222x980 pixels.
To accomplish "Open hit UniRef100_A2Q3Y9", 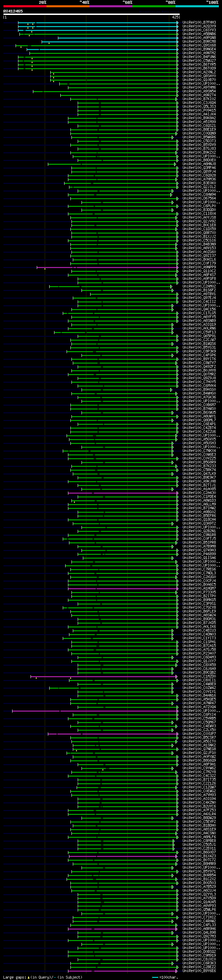I will pyautogui.click(x=199, y=26).
